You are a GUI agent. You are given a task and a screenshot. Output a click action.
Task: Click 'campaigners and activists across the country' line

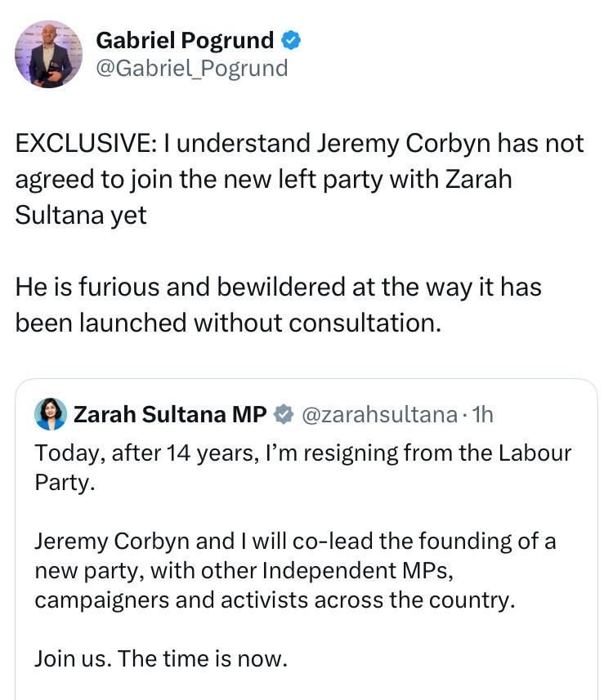coord(275,599)
